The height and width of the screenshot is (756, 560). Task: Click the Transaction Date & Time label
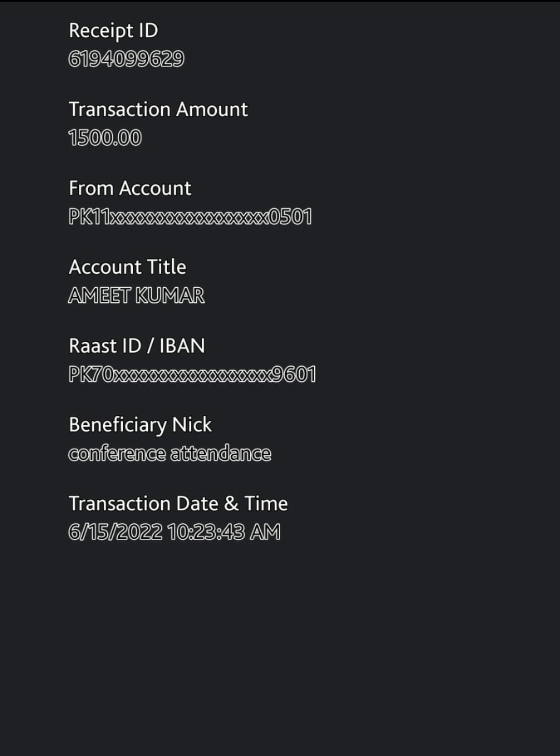coord(178,503)
